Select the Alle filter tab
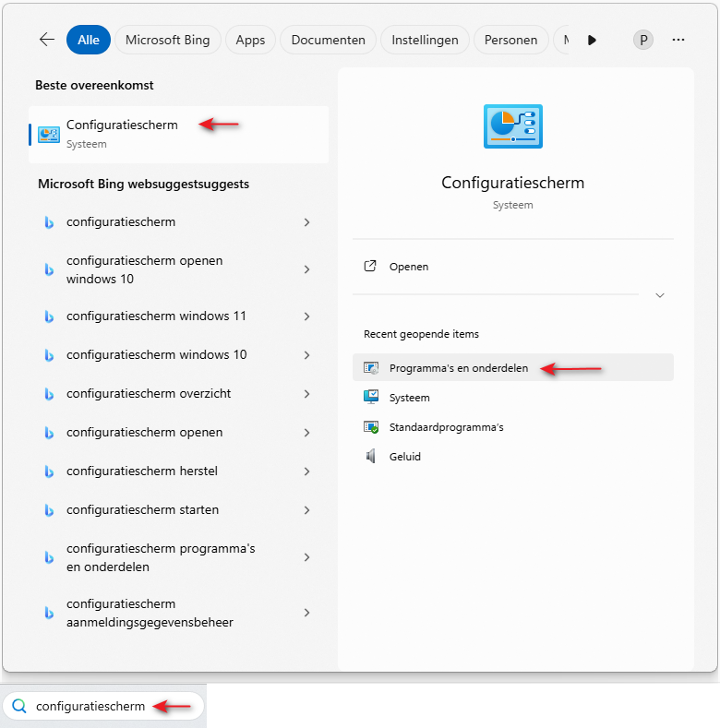This screenshot has width=720, height=728. pyautogui.click(x=89, y=40)
